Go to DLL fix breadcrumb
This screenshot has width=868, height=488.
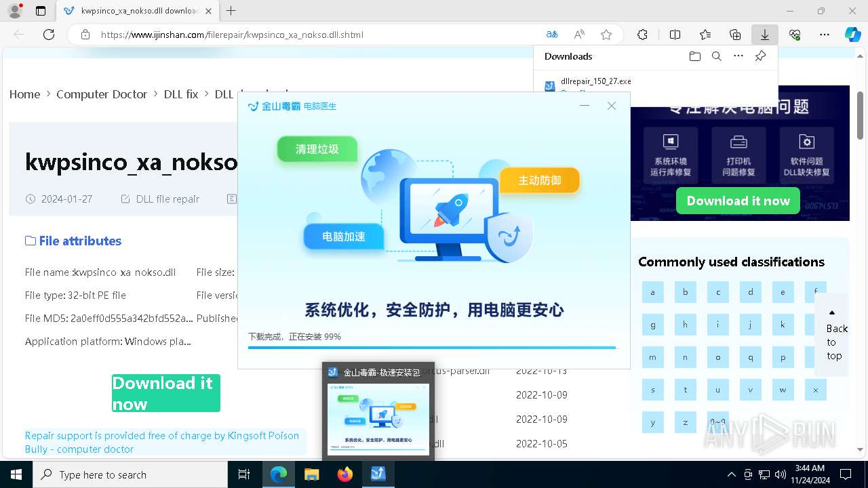pyautogui.click(x=181, y=94)
